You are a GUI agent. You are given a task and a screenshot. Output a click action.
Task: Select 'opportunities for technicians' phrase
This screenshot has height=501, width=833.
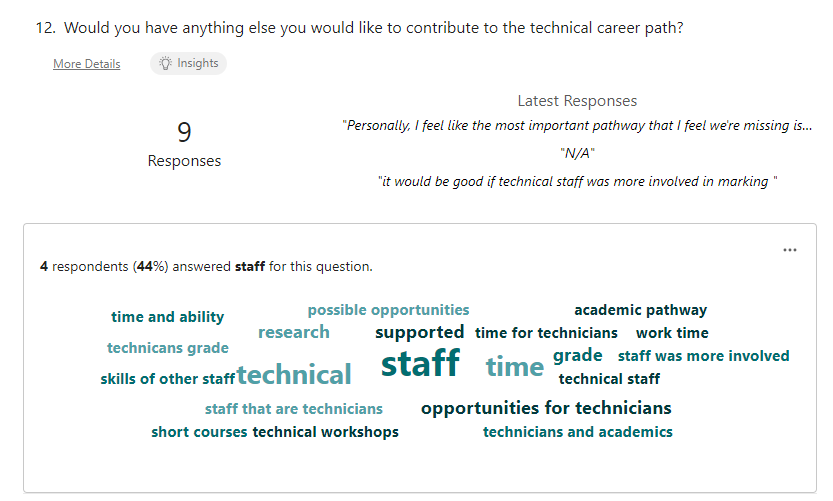[546, 408]
